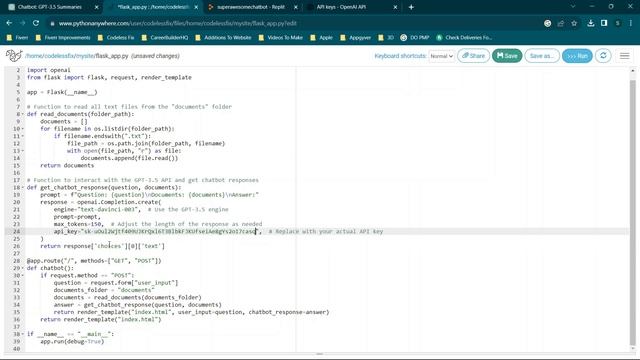Open the Additions To Website bookmark folder
Screen dimensions: 640x360
(x=224, y=38)
